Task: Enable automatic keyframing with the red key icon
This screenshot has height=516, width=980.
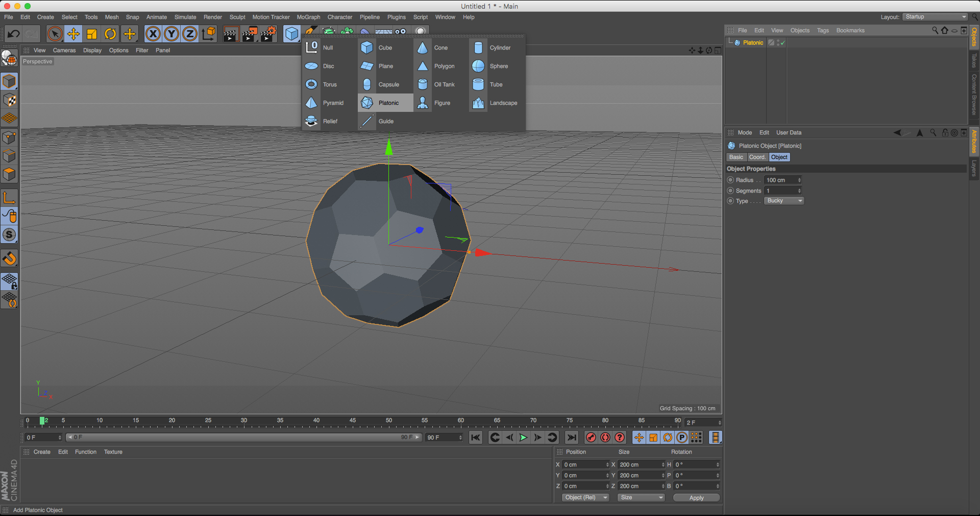Action: click(591, 437)
